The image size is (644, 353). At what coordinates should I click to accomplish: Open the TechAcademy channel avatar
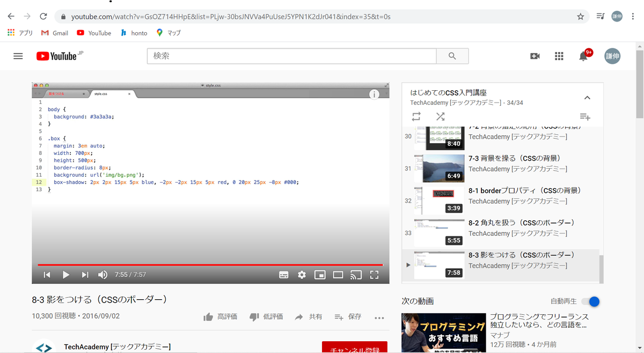(44, 347)
